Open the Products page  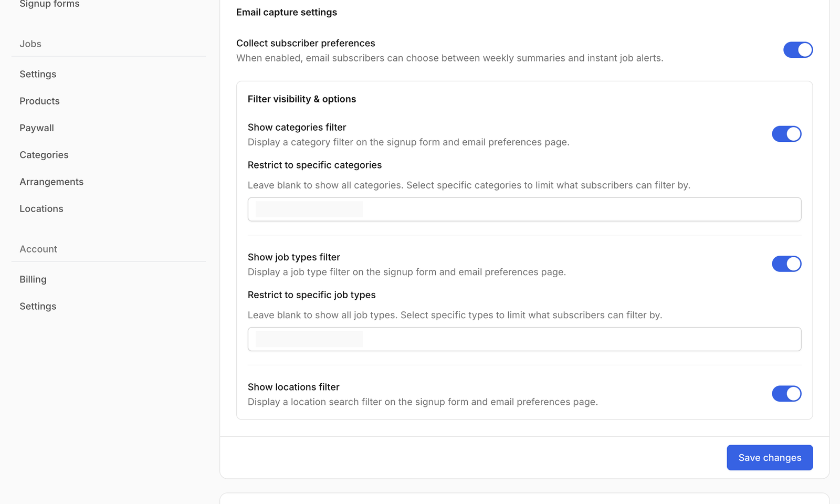coord(39,101)
